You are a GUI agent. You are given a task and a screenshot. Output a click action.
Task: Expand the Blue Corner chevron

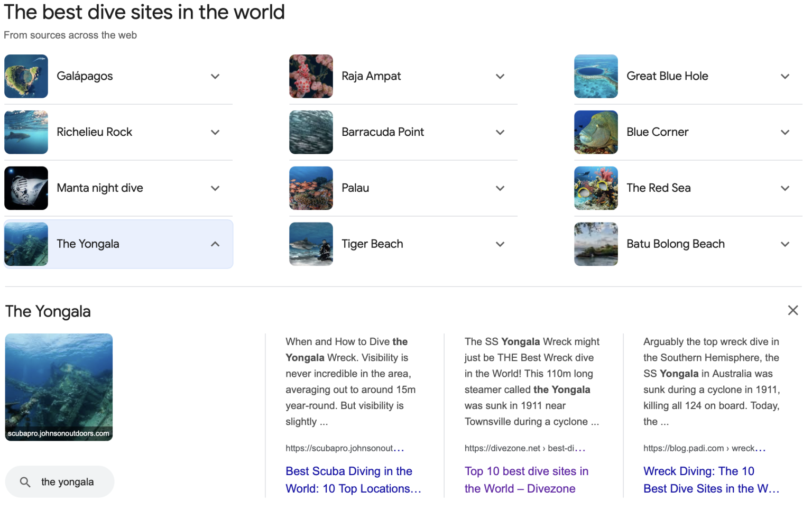pos(785,133)
